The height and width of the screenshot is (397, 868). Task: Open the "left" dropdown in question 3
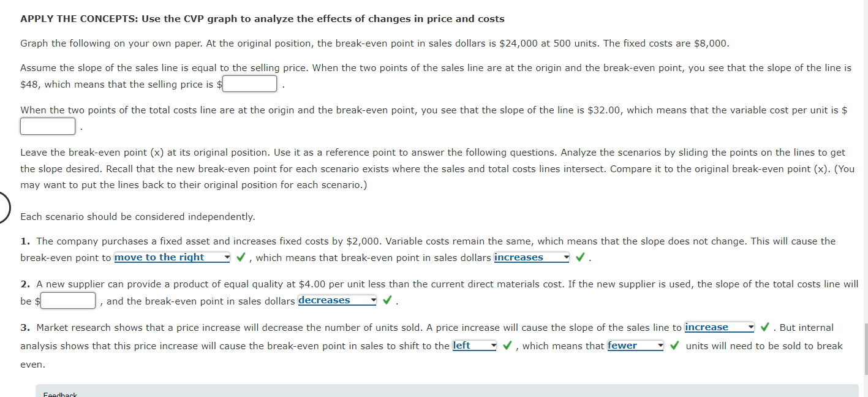475,345
